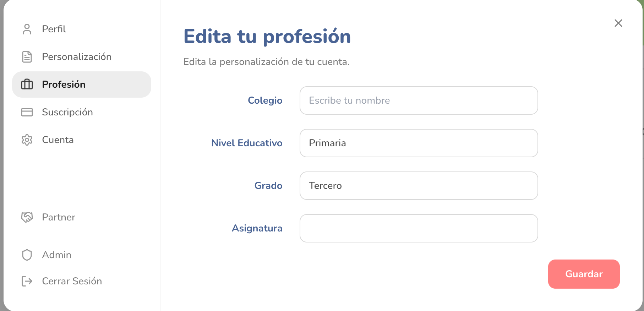
Task: Close the profession editing dialog
Action: (618, 23)
